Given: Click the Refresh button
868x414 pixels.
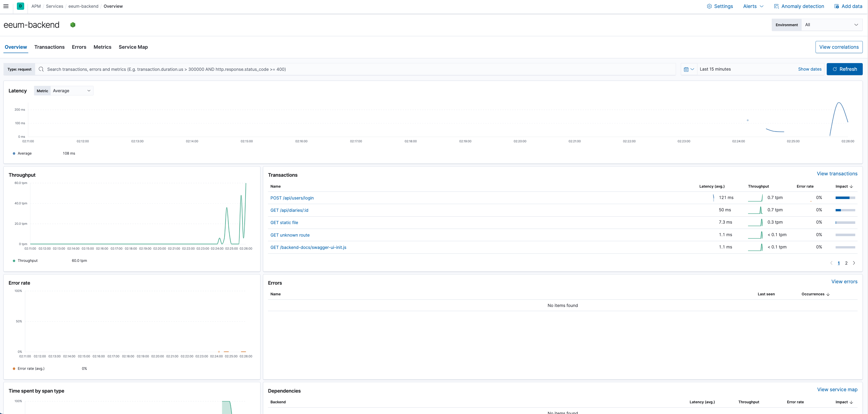Looking at the screenshot, I should click(844, 69).
